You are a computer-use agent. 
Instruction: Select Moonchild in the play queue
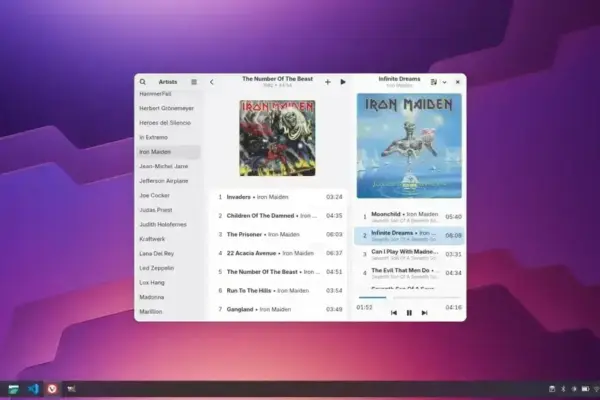pyautogui.click(x=409, y=217)
